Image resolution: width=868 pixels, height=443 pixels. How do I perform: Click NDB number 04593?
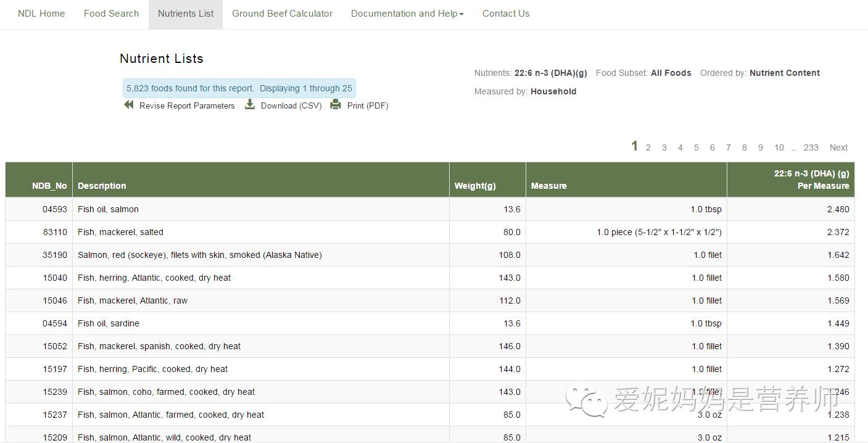(55, 209)
